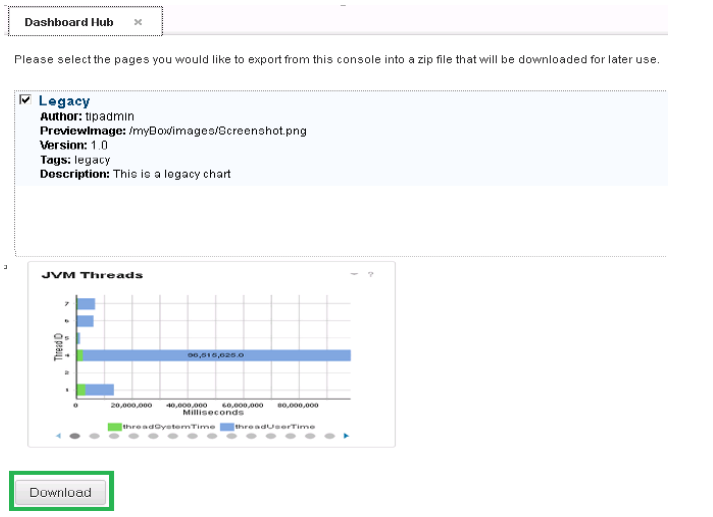
Task: Click the green threadSystemTime legend swatch
Action: pos(115,427)
